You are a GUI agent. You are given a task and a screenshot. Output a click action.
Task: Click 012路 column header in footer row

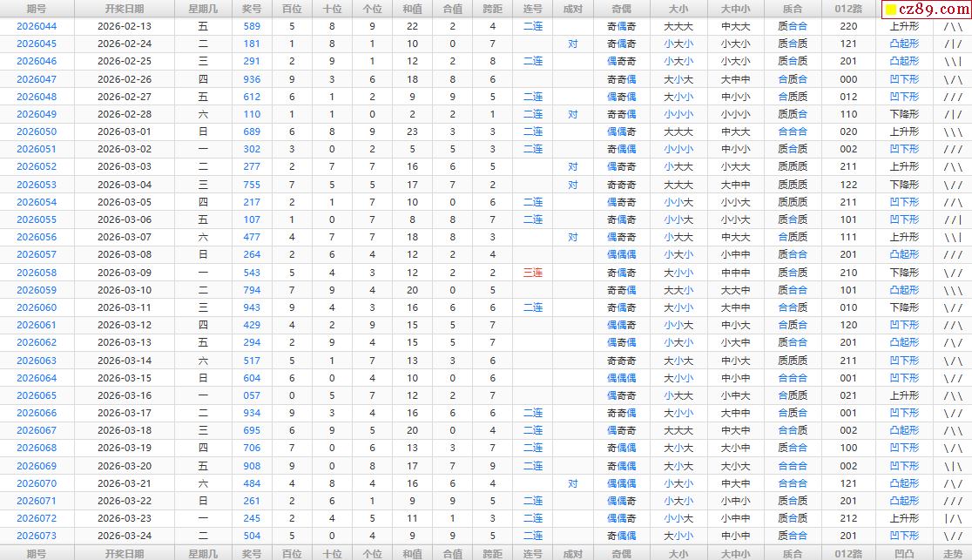[847, 553]
